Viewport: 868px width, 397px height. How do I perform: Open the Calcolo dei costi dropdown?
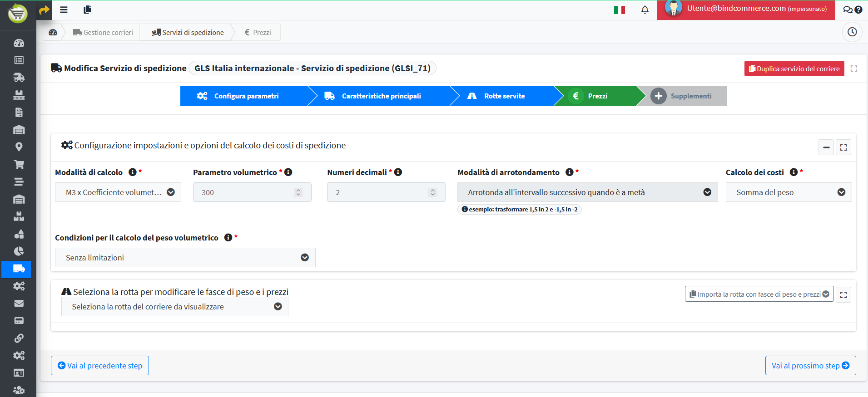789,192
